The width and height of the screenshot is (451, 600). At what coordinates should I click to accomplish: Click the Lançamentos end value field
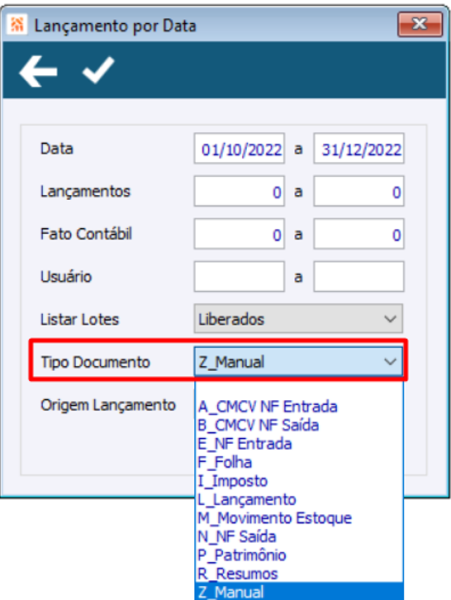[x=359, y=191]
